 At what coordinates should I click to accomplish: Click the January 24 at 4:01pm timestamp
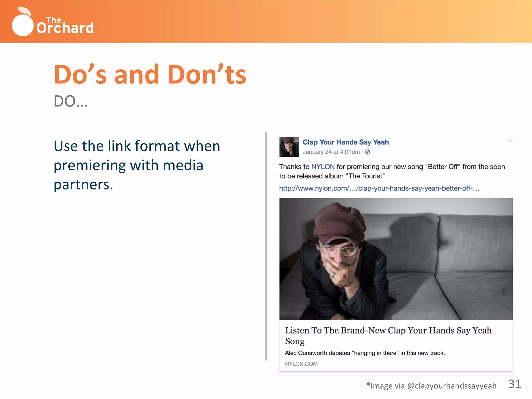331,152
